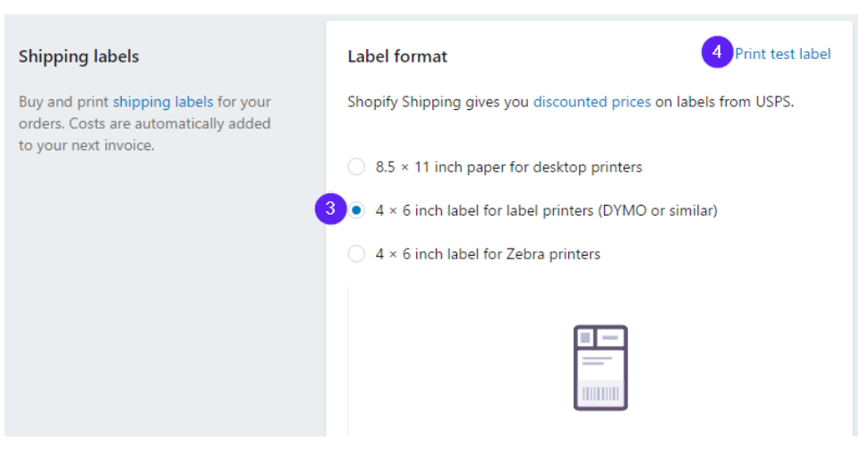The width and height of the screenshot is (868, 457).
Task: Click the 'Shopify Shipping gives you' description text
Action: tap(438, 102)
